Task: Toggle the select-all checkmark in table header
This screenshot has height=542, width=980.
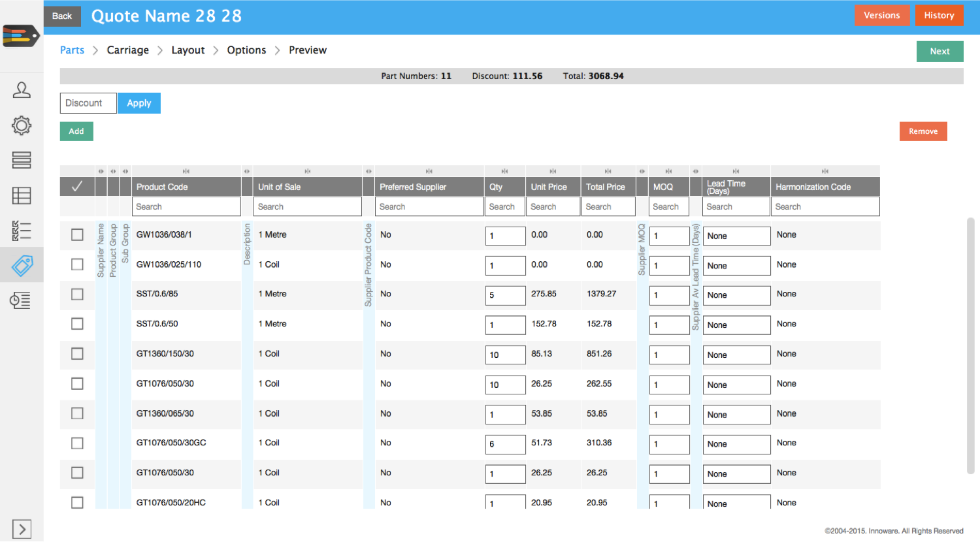Action: click(77, 187)
